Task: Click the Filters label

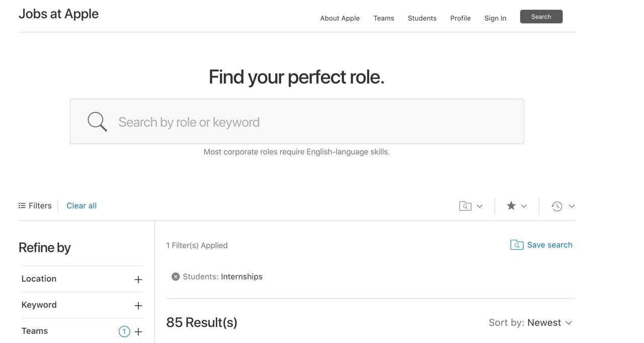Action: click(x=40, y=205)
